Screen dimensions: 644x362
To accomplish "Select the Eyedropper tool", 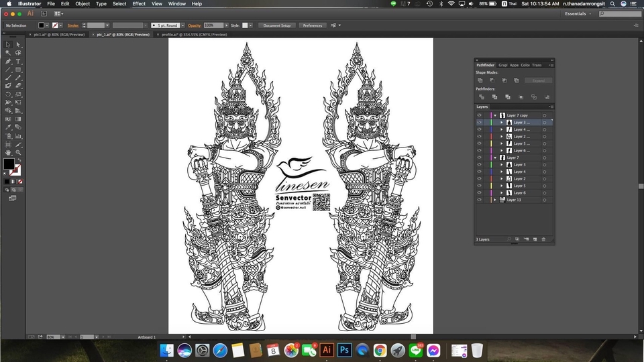I will tap(8, 127).
